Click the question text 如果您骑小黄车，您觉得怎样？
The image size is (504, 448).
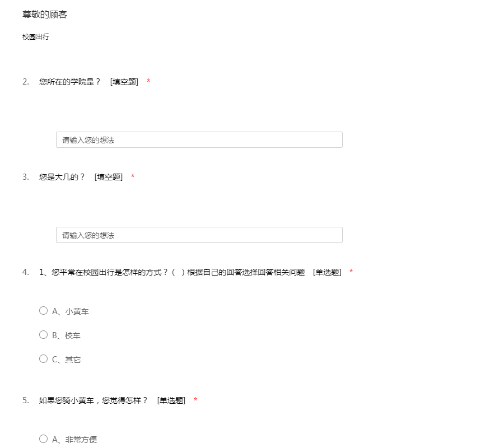click(94, 400)
